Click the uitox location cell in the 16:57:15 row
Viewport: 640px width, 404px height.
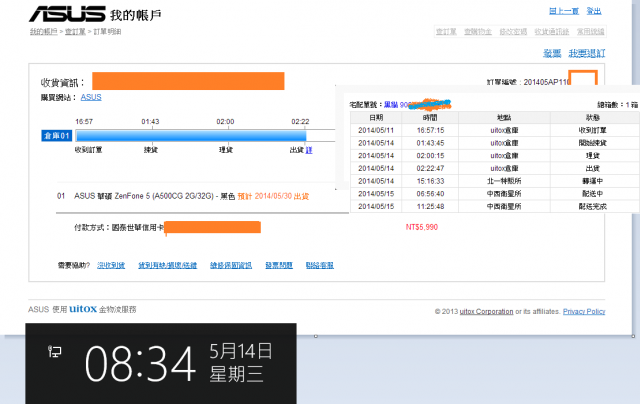coord(504,130)
